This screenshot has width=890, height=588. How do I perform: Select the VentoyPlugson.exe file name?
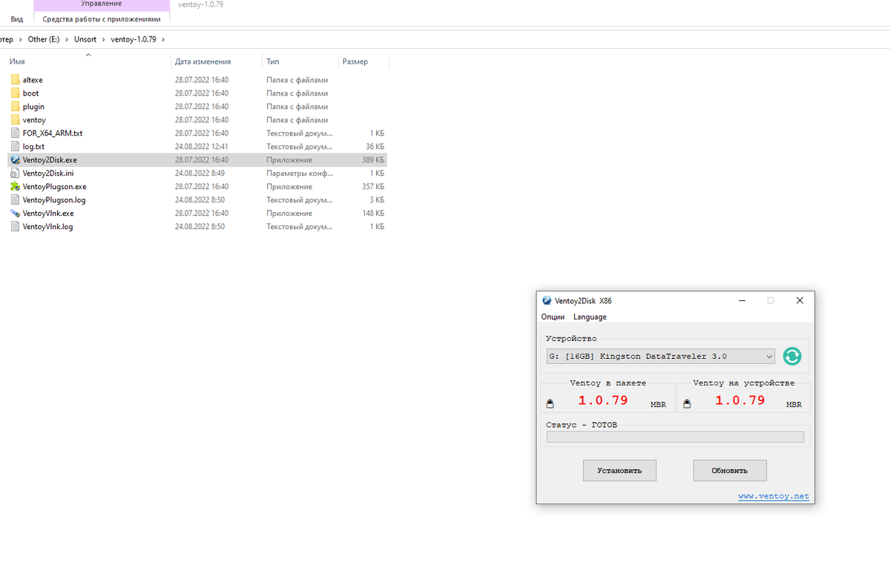click(54, 187)
